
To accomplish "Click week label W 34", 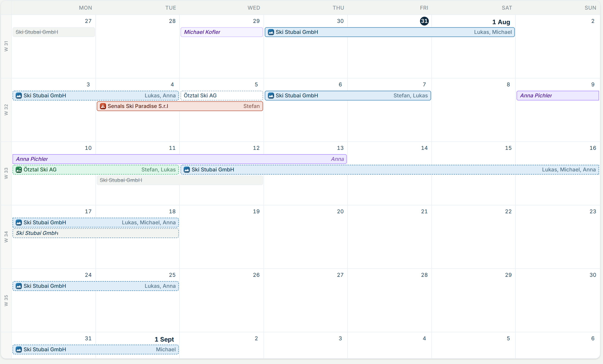I will (6, 237).
